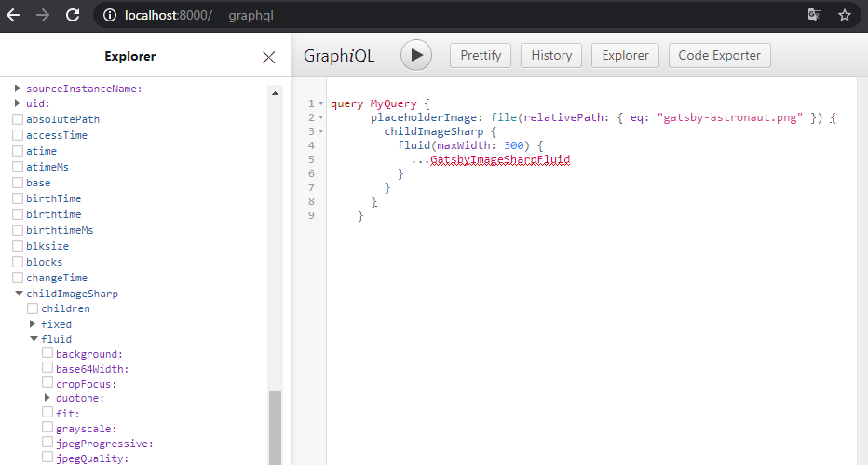This screenshot has width=868, height=465.
Task: View site information icon in address bar
Action: tap(110, 16)
